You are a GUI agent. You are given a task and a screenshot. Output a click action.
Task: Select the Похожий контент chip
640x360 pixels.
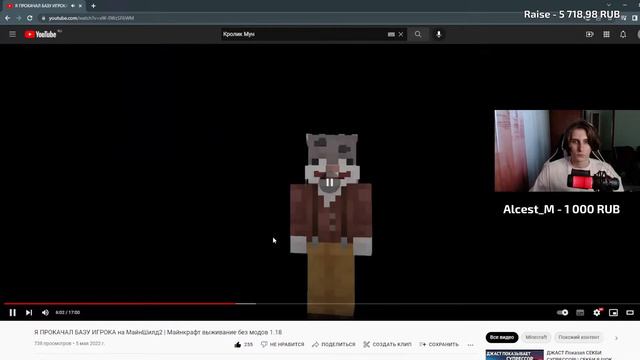point(579,338)
